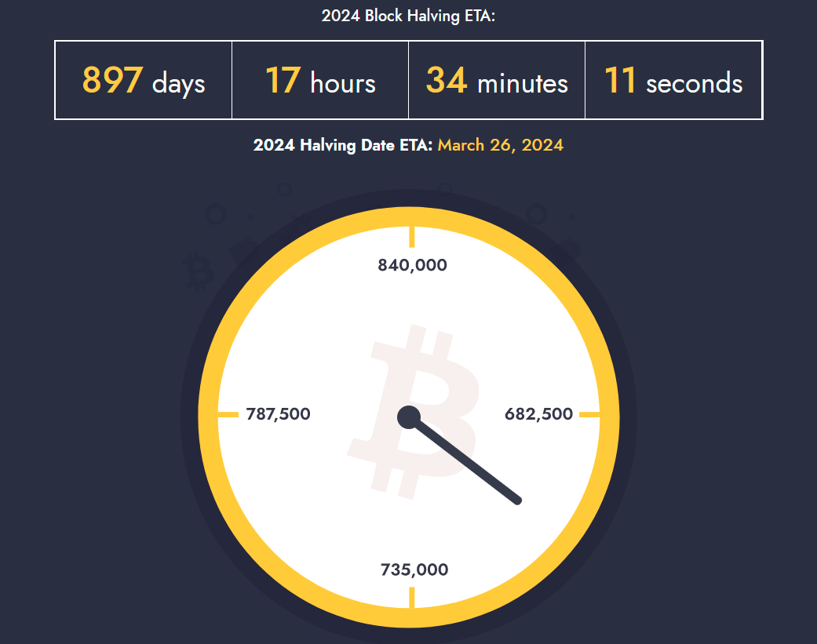Viewport: 817px width, 644px height.
Task: Click the March 26, 2024 date text
Action: pyautogui.click(x=500, y=145)
